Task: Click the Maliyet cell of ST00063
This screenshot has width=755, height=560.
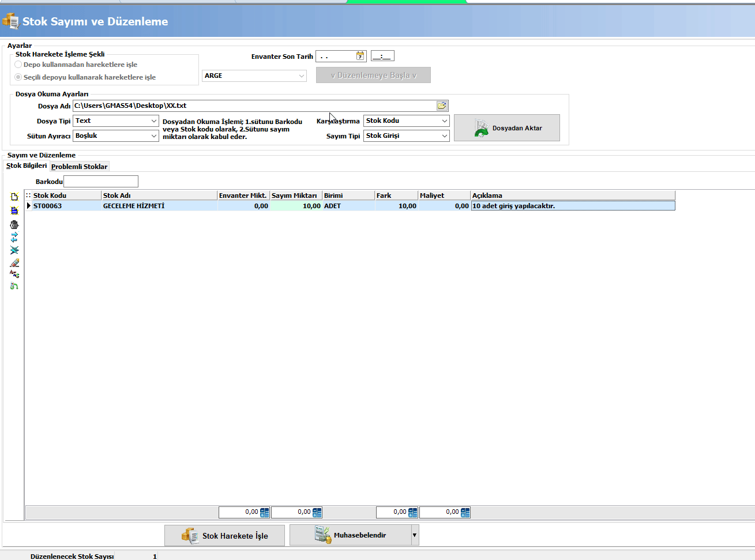Action: coord(444,206)
